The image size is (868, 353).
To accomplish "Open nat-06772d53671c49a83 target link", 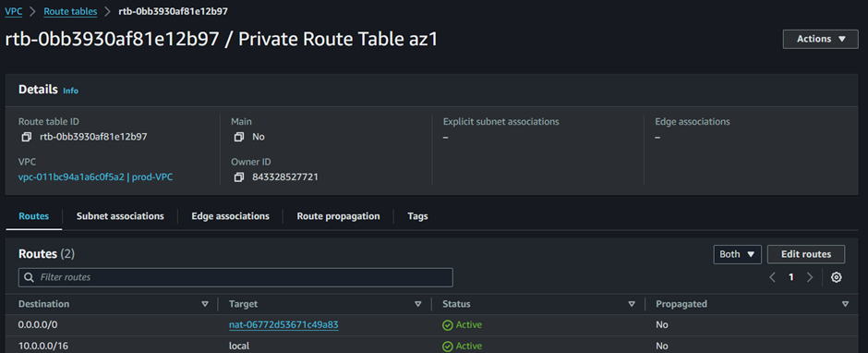I will 283,324.
